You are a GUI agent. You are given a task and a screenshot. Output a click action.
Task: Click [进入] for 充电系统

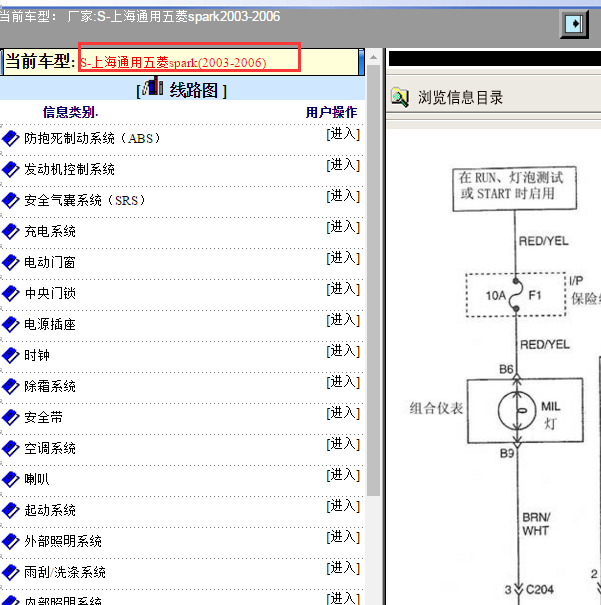pyautogui.click(x=343, y=227)
